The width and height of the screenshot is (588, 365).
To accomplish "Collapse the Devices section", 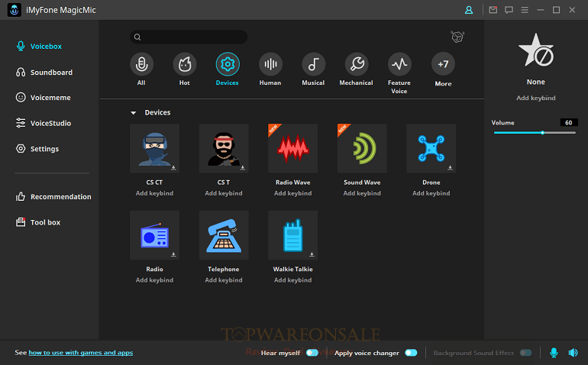I will (133, 112).
